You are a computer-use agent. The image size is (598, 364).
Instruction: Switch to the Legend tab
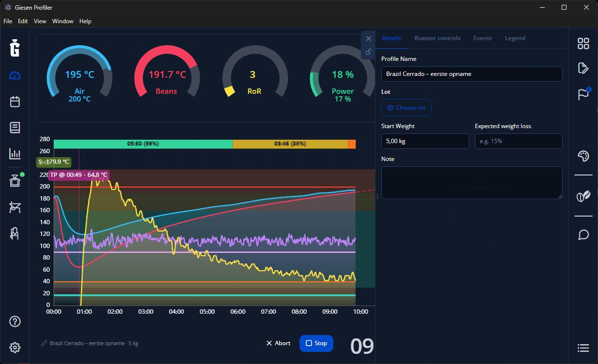pyautogui.click(x=515, y=38)
